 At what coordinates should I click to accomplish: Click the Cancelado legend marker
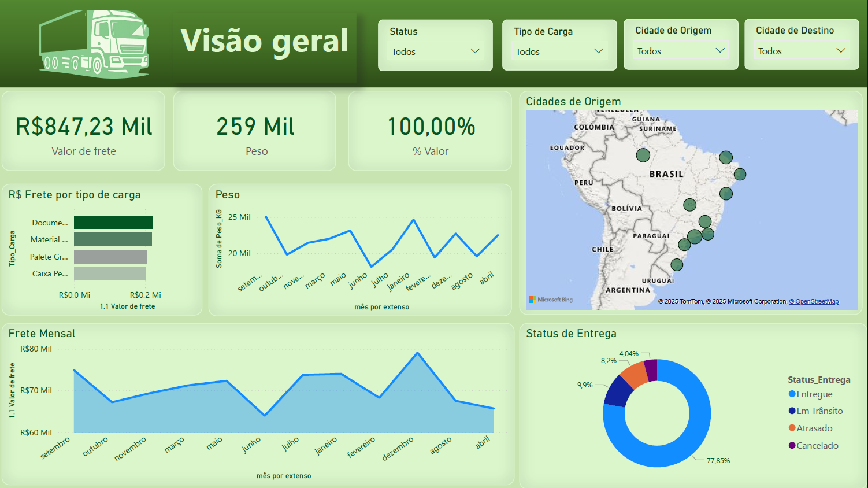click(791, 445)
